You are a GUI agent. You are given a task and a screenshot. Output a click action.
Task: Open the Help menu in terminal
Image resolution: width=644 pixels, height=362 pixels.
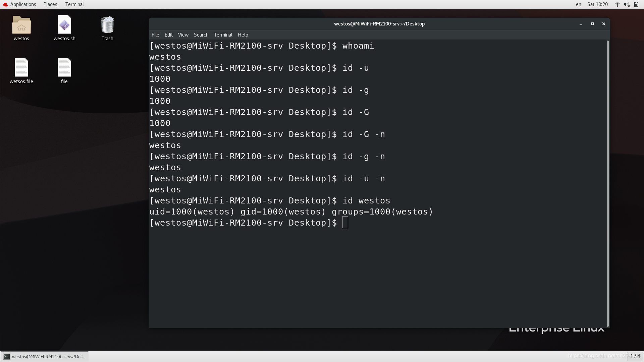(x=243, y=35)
